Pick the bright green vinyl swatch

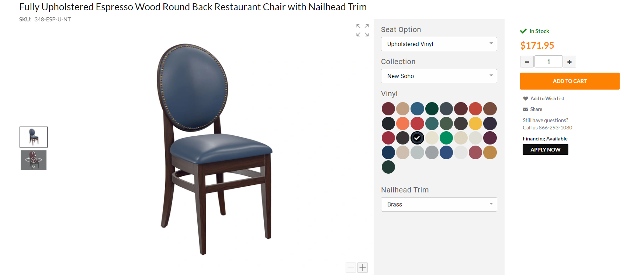pyautogui.click(x=446, y=138)
